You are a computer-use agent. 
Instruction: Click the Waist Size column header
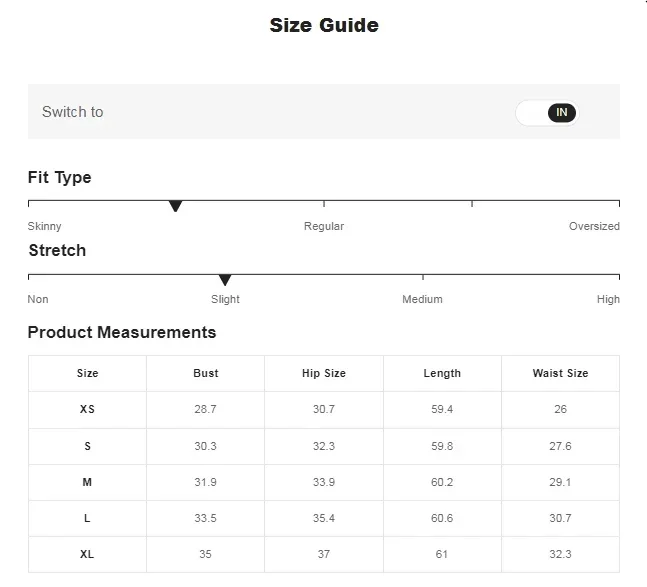click(x=560, y=373)
